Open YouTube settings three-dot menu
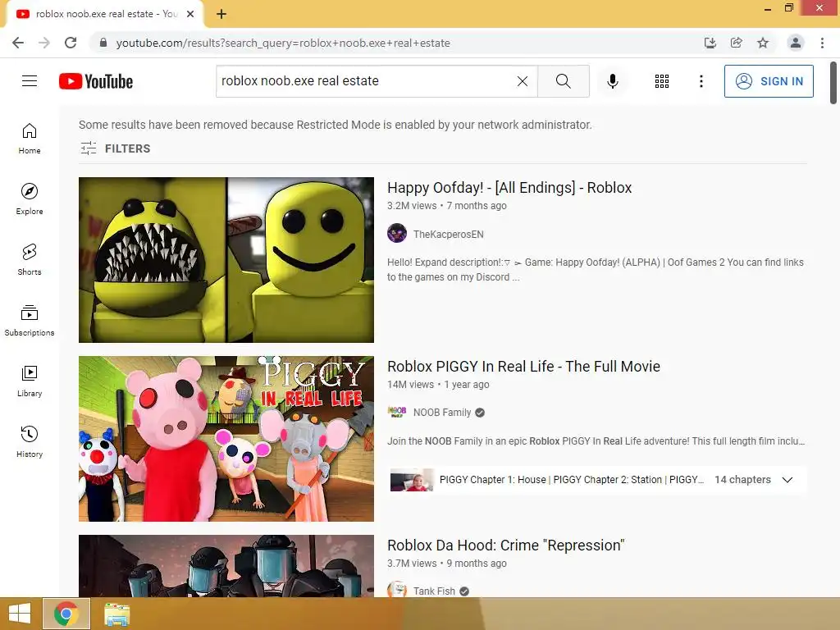 701,81
